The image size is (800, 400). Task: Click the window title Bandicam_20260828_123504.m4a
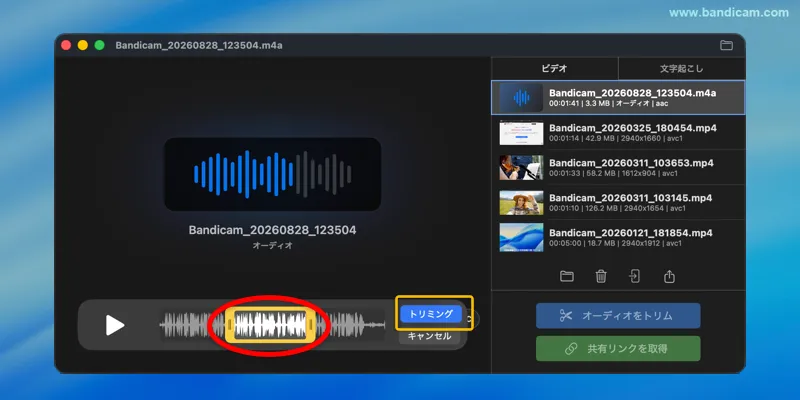199,45
